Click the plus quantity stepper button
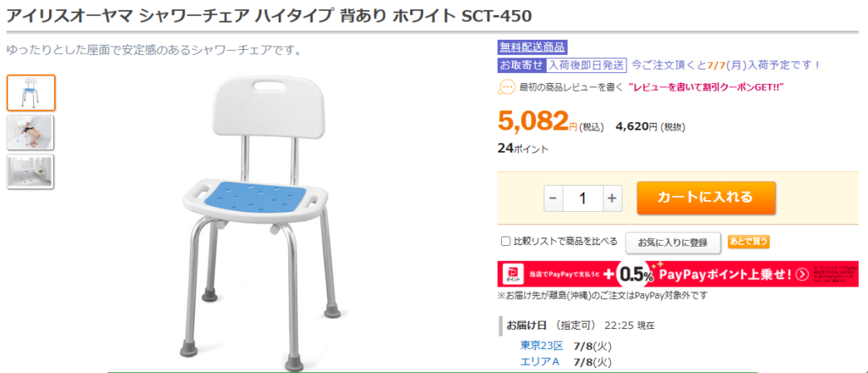Image resolution: width=868 pixels, height=373 pixels. point(612,198)
